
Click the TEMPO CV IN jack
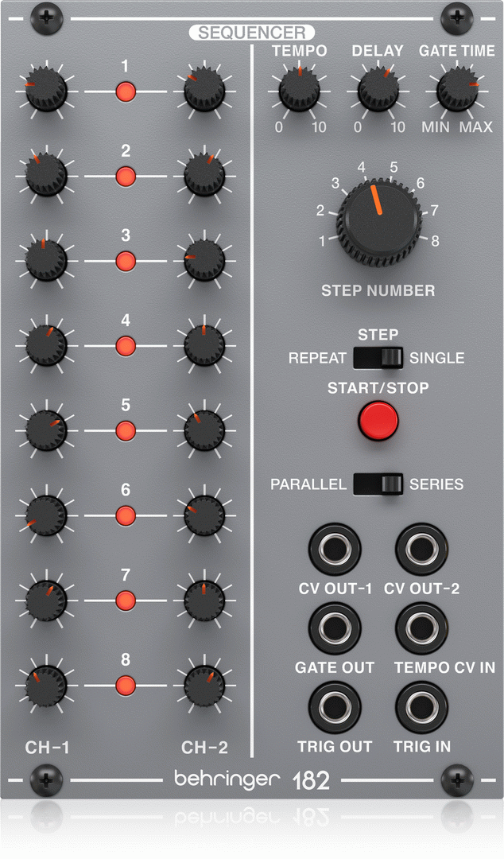(422, 628)
